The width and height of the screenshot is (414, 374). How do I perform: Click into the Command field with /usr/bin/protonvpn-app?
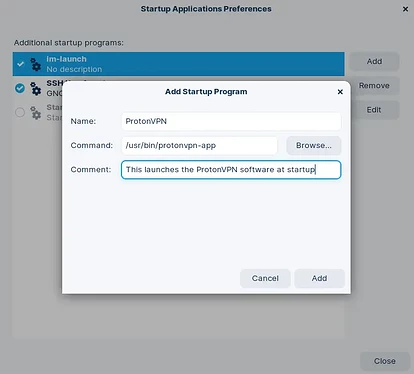pos(199,146)
